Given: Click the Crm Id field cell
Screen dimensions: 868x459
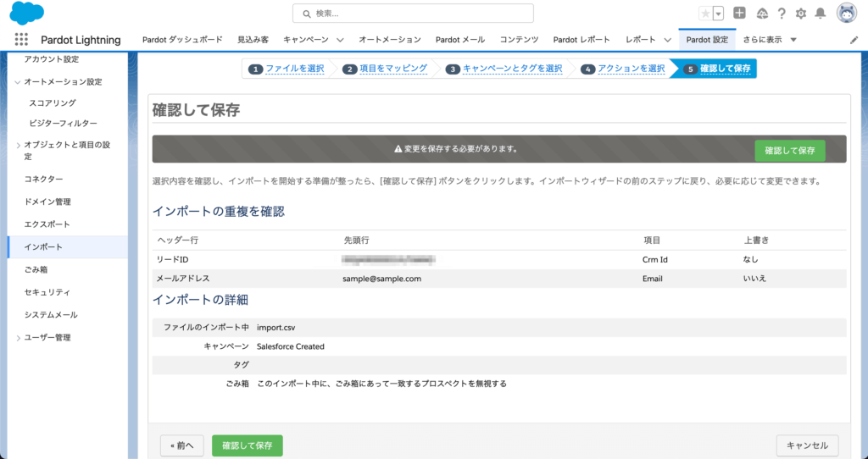Looking at the screenshot, I should coord(655,260).
